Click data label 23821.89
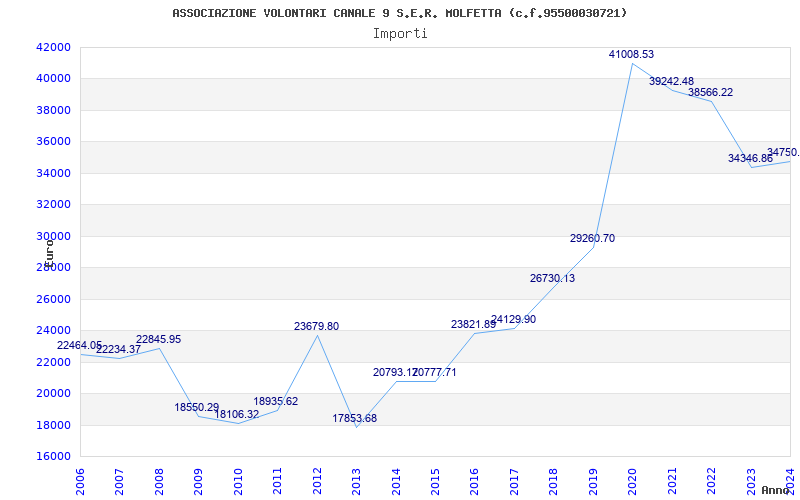The width and height of the screenshot is (800, 500). [x=473, y=324]
